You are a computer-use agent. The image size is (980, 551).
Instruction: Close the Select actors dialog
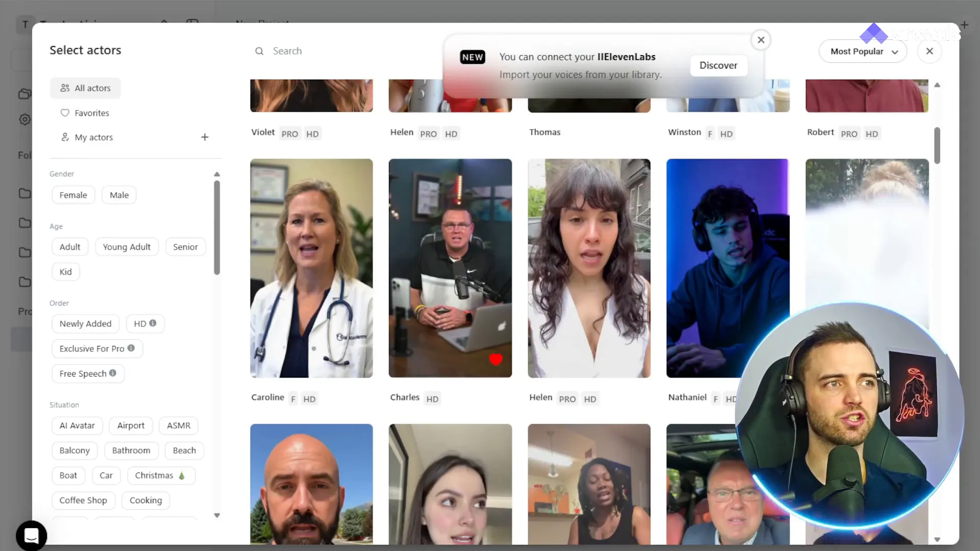click(929, 51)
